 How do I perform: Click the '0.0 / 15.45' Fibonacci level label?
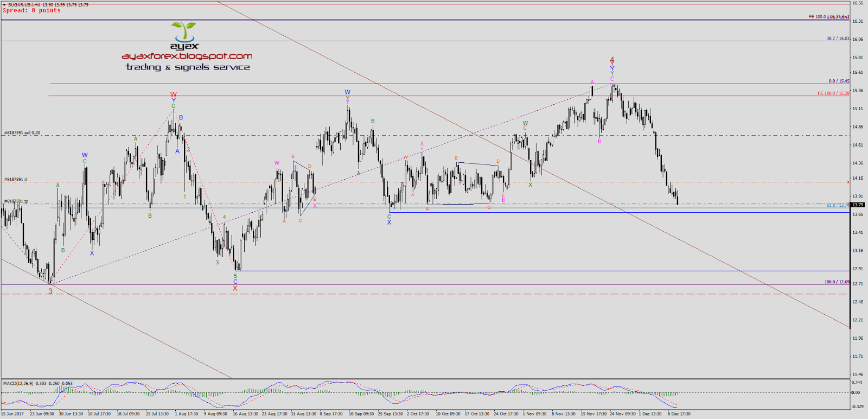pos(839,81)
